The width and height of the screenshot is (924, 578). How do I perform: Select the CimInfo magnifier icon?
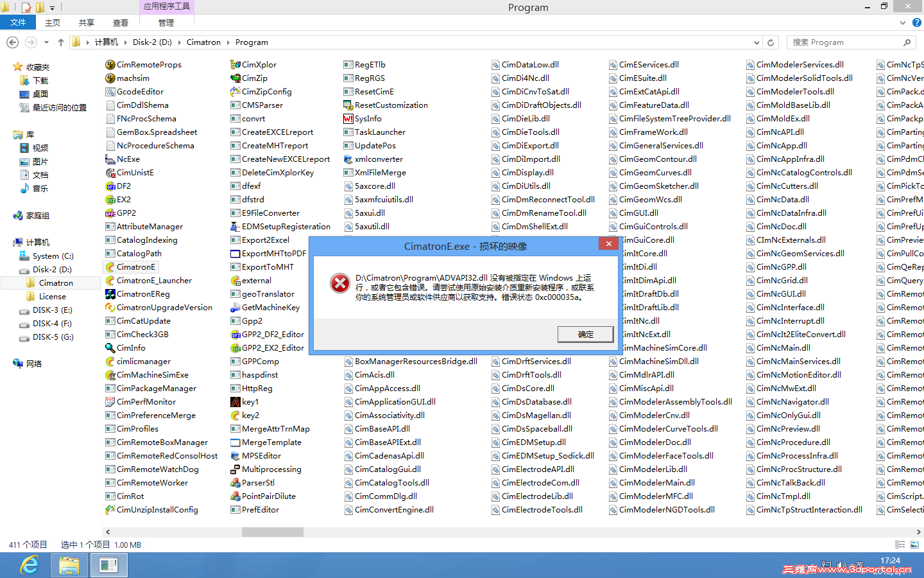pos(110,348)
